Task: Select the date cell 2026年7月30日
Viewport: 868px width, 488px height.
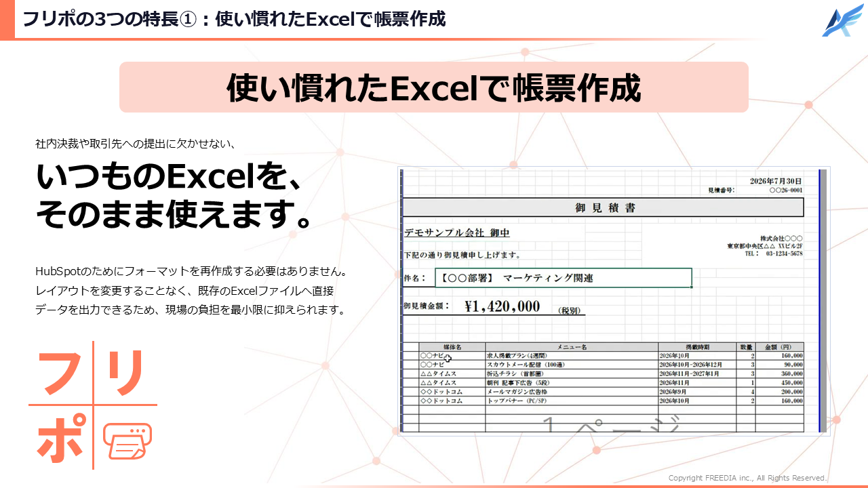Action: [x=775, y=181]
